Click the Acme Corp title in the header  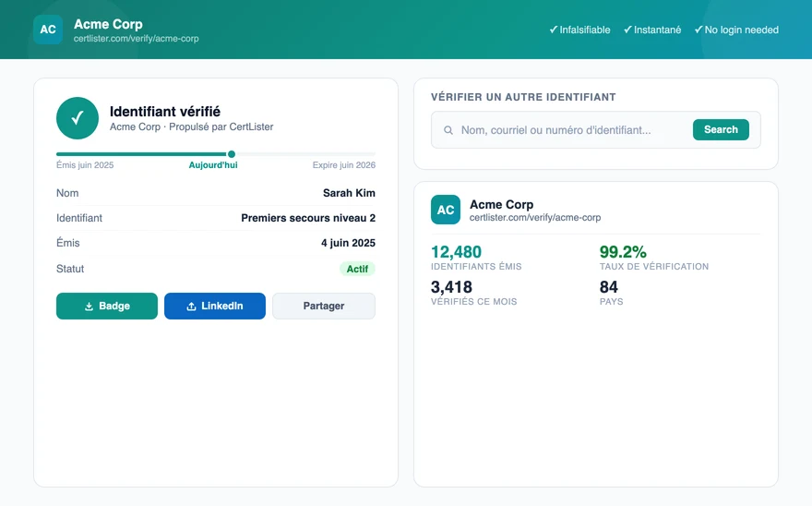[108, 24]
